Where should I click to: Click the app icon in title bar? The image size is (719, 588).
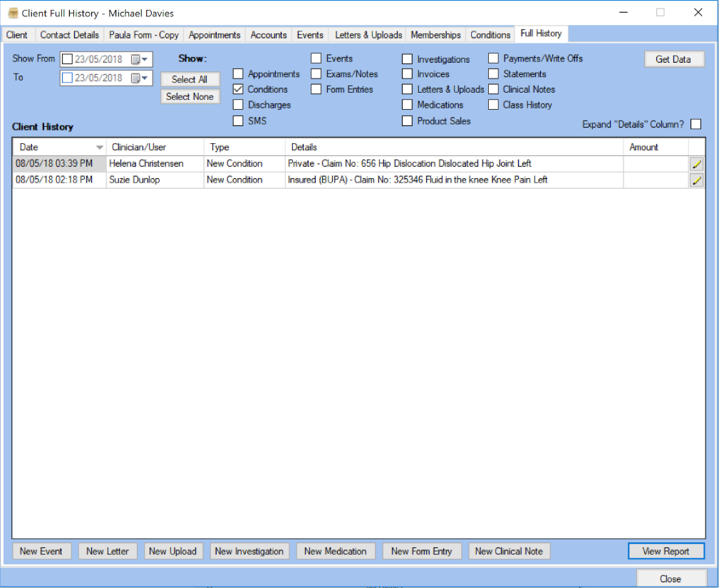click(x=12, y=13)
